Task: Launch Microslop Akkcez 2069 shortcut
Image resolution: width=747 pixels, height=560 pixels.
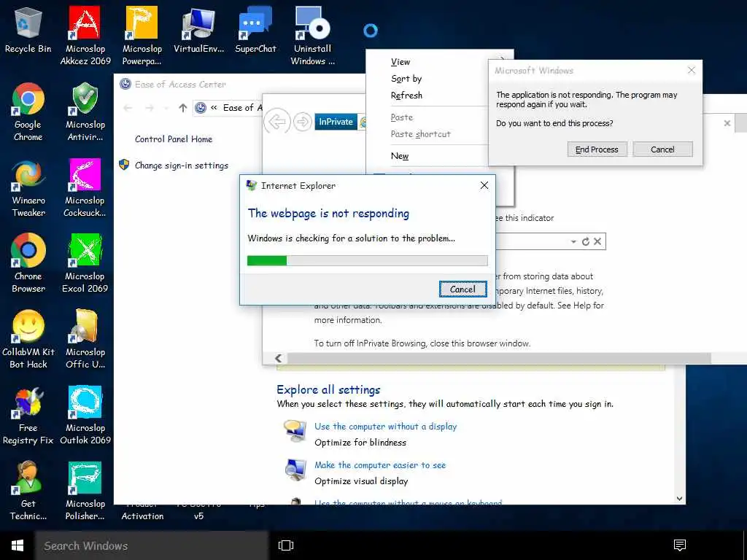Action: pyautogui.click(x=85, y=36)
